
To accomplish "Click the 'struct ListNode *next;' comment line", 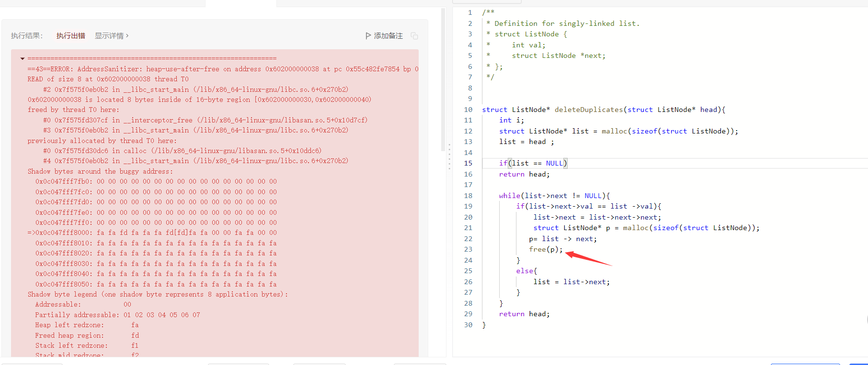I will (x=559, y=55).
